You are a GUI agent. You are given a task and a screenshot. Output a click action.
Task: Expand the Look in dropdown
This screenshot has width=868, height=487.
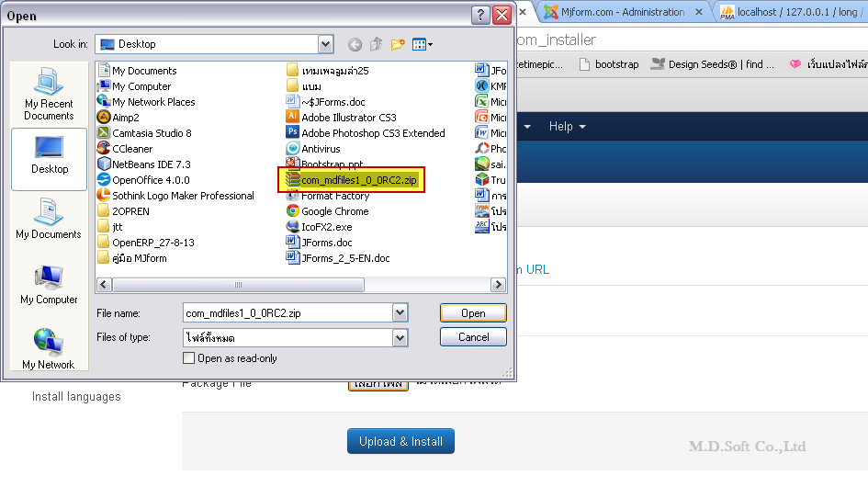325,44
